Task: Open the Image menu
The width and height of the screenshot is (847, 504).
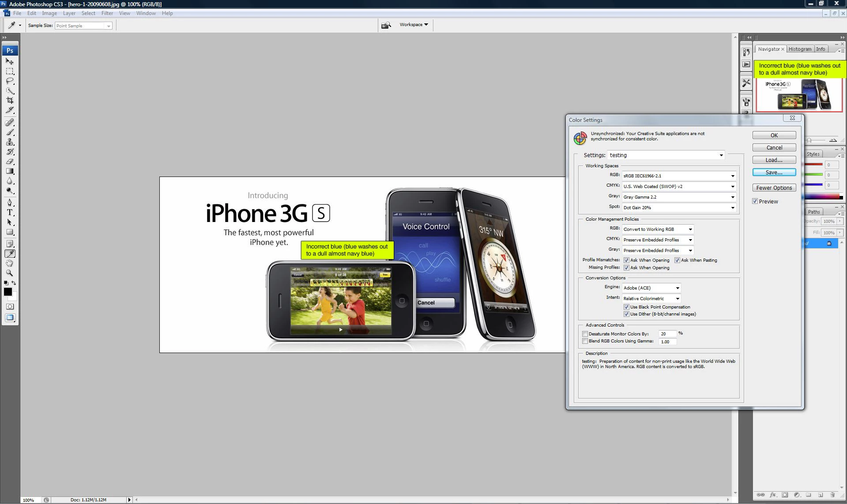Action: (49, 13)
